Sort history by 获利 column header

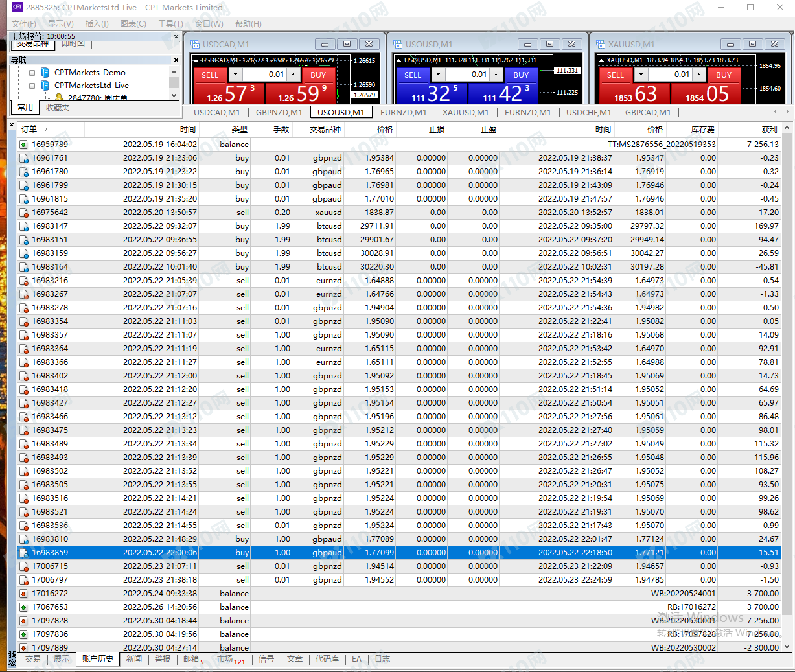(x=769, y=129)
